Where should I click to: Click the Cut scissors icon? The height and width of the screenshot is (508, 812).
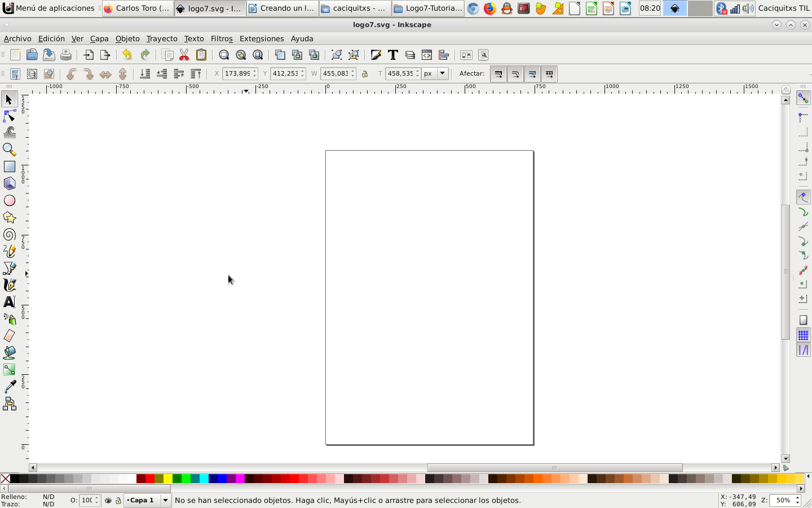(184, 55)
